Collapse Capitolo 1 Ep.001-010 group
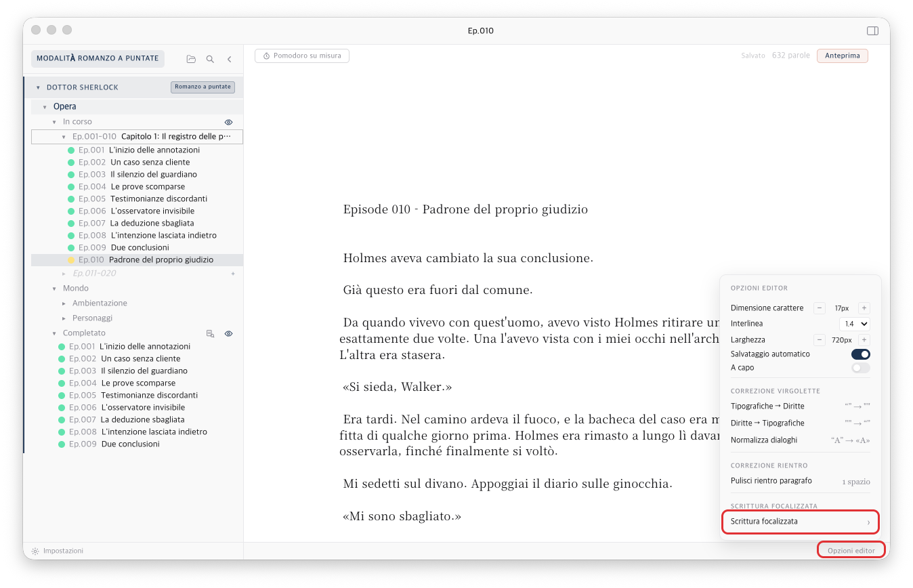Viewport: 913px width, 588px height. 64,137
